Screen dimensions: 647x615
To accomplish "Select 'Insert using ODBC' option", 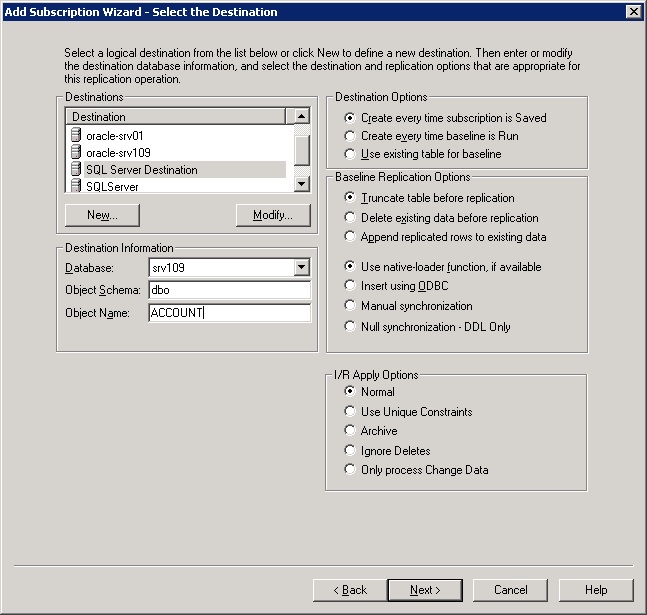I will [x=350, y=287].
